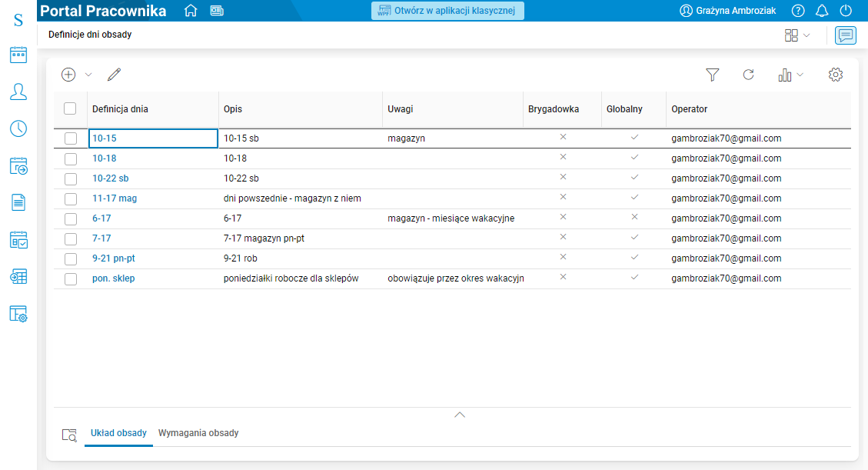The image size is (868, 470).
Task: Open the documents sidebar icon
Action: point(18,202)
